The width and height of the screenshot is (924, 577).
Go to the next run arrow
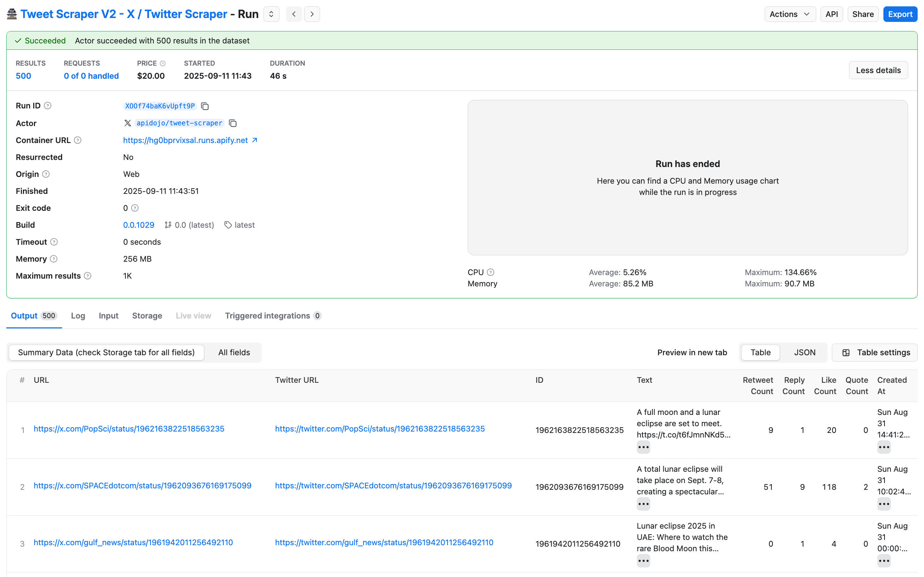tap(312, 14)
